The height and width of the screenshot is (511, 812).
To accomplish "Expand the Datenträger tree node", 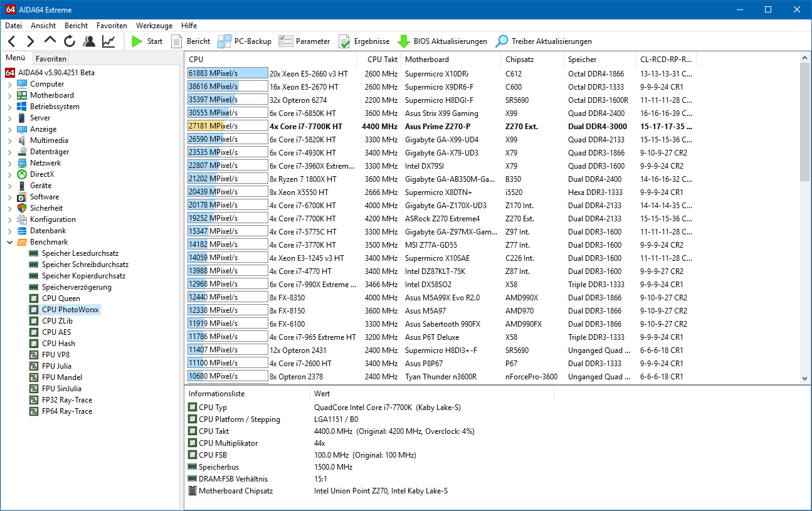I will (9, 152).
